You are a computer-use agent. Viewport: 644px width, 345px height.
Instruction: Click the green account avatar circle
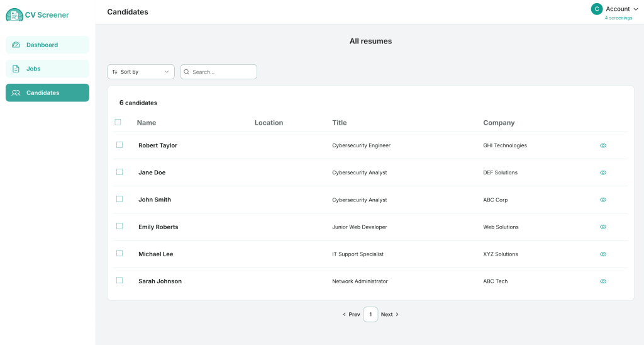596,9
